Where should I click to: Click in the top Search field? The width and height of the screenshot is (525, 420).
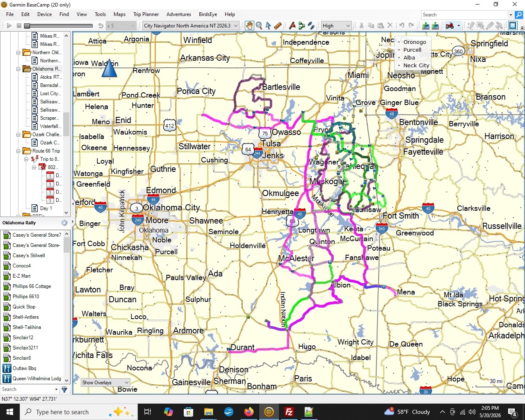(464, 15)
